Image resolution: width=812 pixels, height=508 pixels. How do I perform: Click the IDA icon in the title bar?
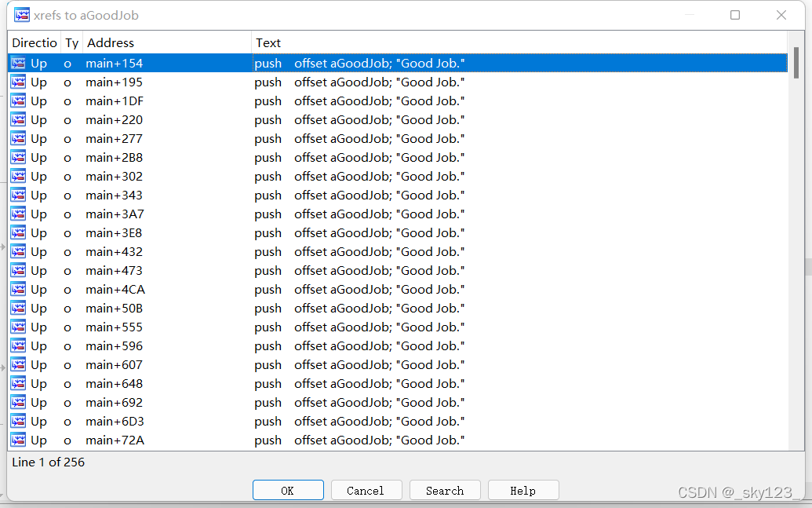[x=22, y=15]
